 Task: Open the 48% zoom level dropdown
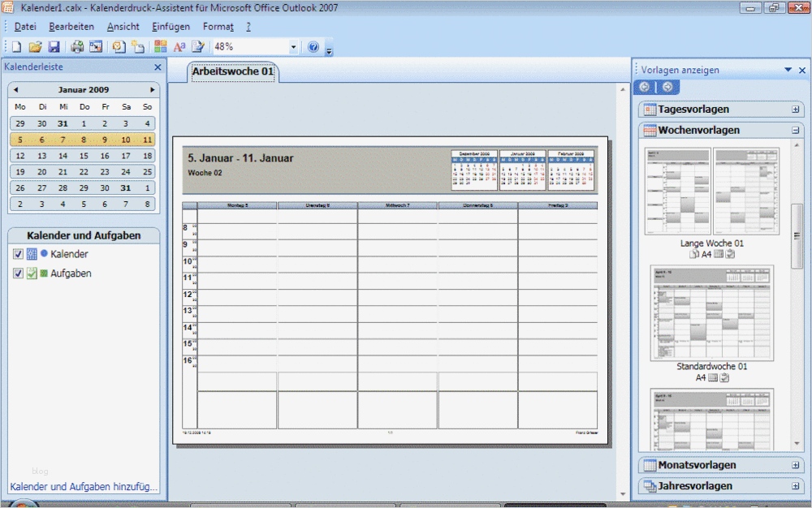[295, 46]
